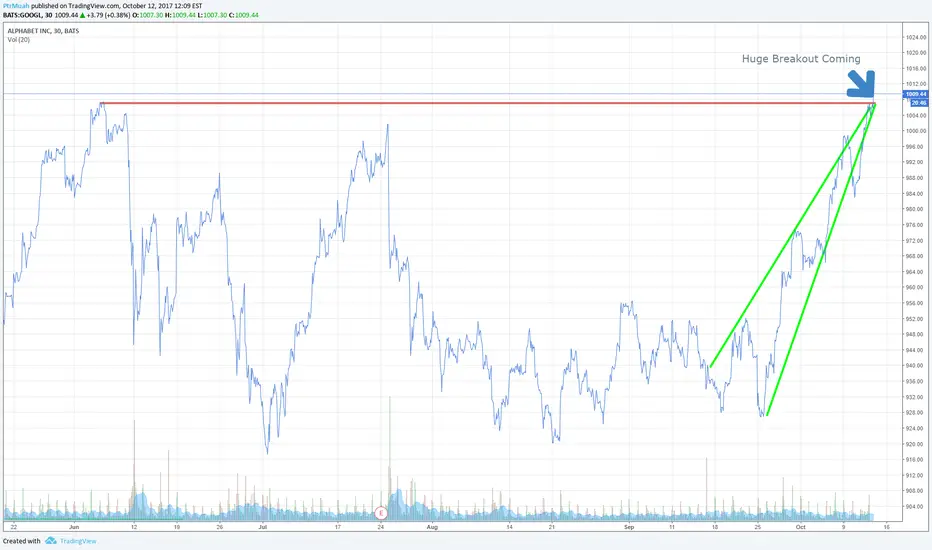Click the '22' date label on the time axis
932x550 pixels.
13,527
